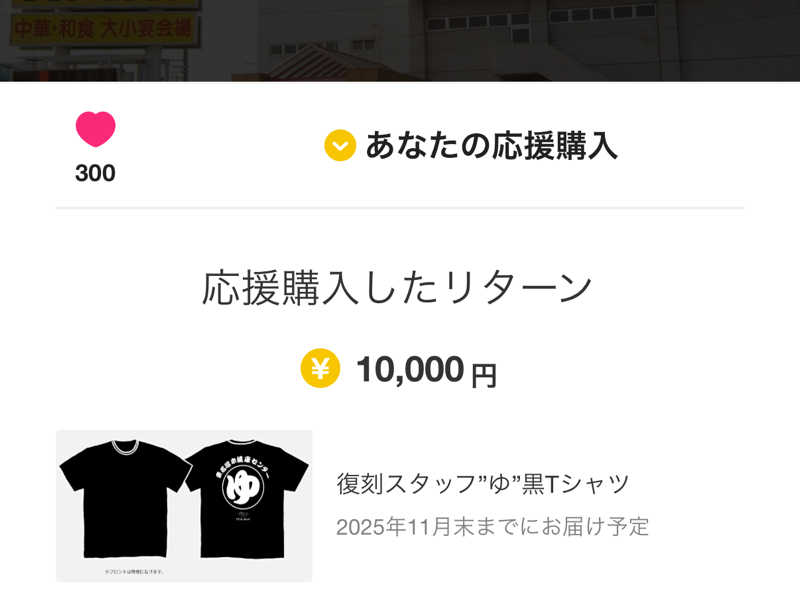Click the back-view T-shirt with ゆ logo

(246, 498)
